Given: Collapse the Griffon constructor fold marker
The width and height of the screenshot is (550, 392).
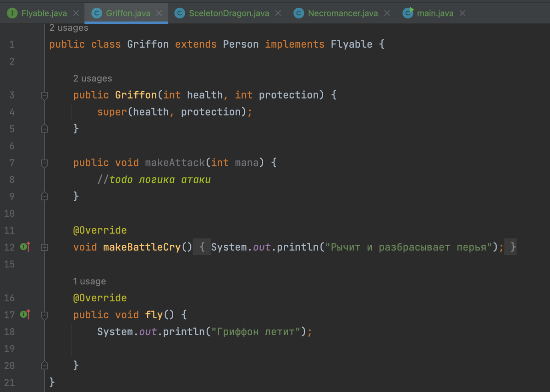Looking at the screenshot, I should click(x=44, y=95).
